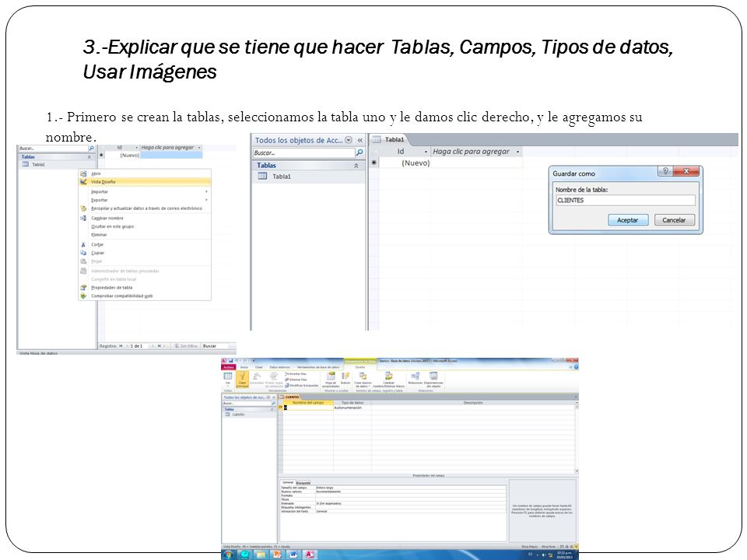Click Aceptar in the Guardar como dialog

pyautogui.click(x=628, y=220)
